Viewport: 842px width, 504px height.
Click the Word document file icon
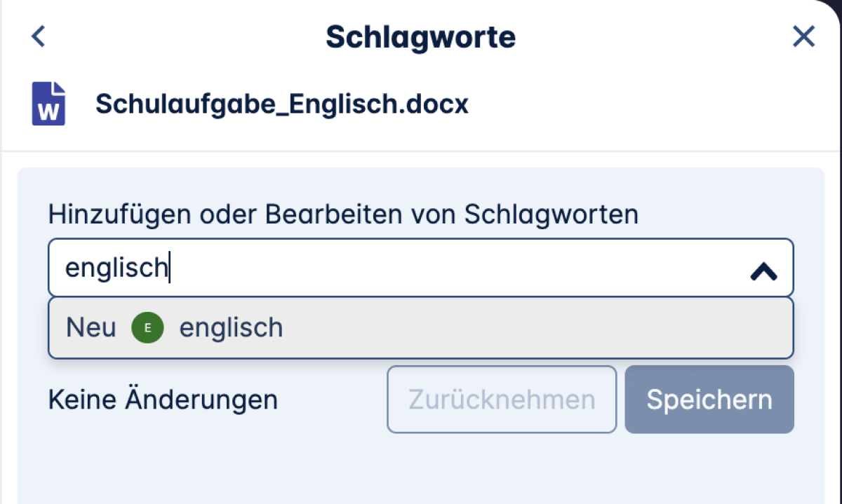[x=48, y=104]
